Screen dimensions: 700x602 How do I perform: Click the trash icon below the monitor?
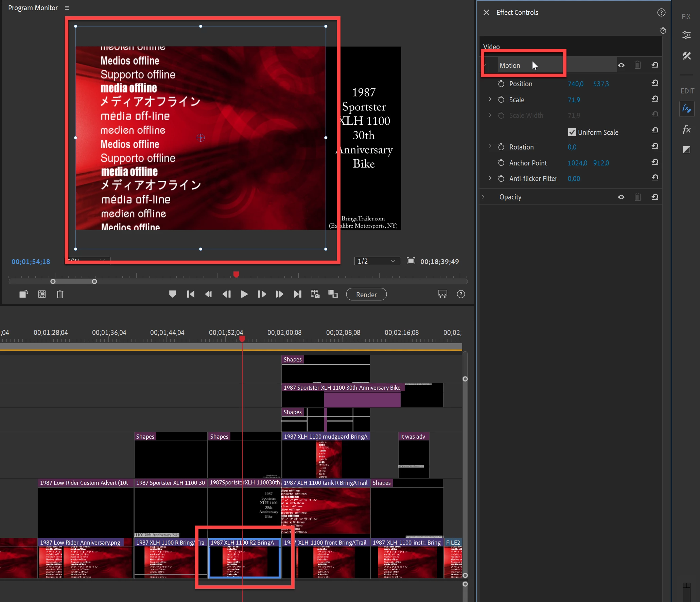coord(60,294)
